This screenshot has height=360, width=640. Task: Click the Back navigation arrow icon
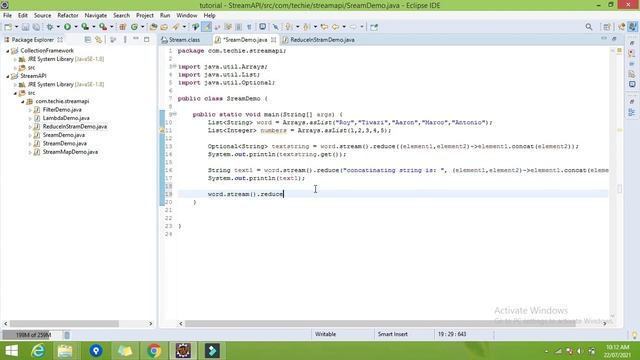click(x=336, y=27)
